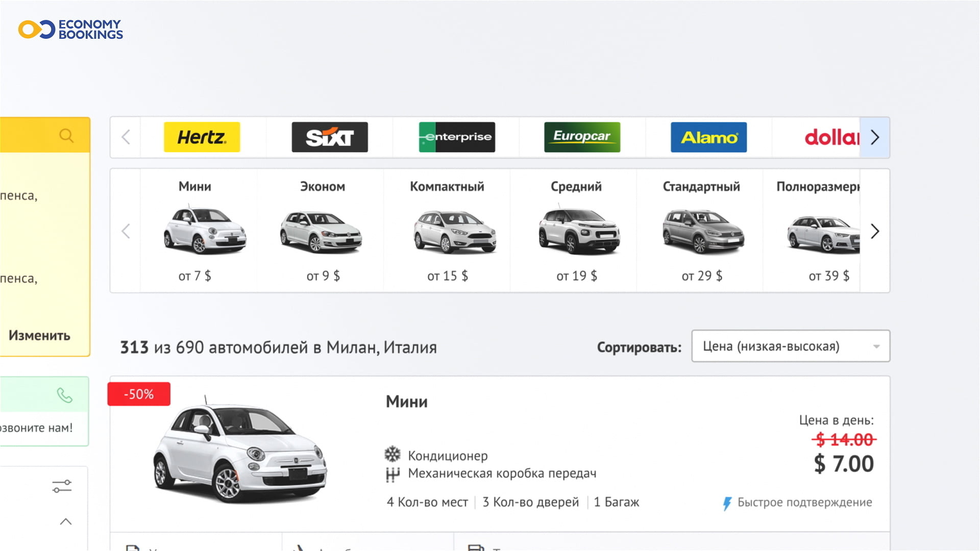
Task: Choose the Компактный car category
Action: pos(448,231)
